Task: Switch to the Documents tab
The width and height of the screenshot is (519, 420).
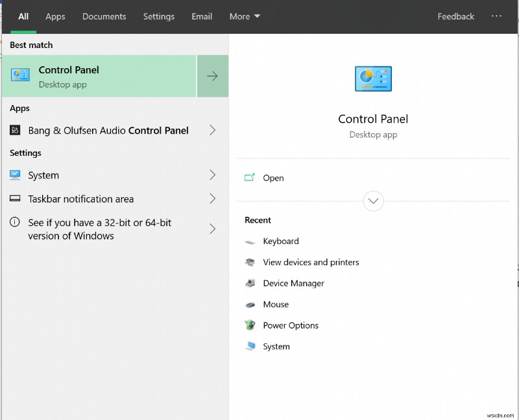Action: pyautogui.click(x=104, y=17)
